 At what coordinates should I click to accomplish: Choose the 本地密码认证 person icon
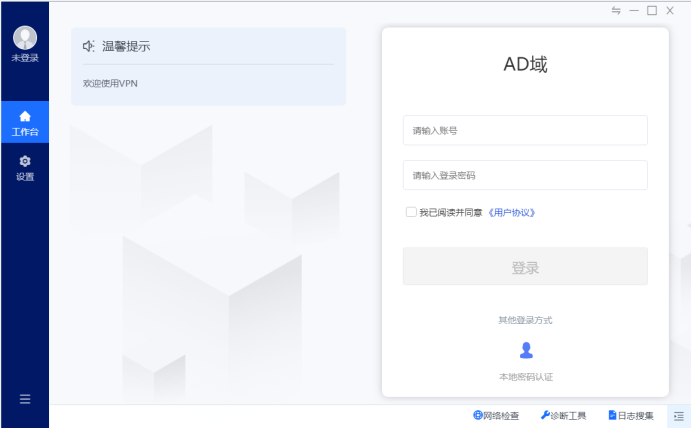[x=526, y=350]
